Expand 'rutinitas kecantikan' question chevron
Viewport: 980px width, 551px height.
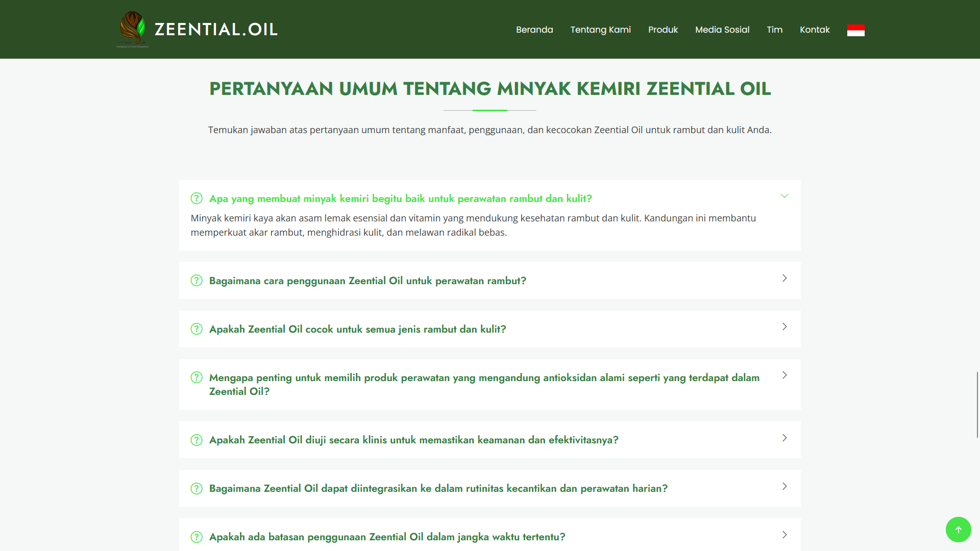point(785,486)
